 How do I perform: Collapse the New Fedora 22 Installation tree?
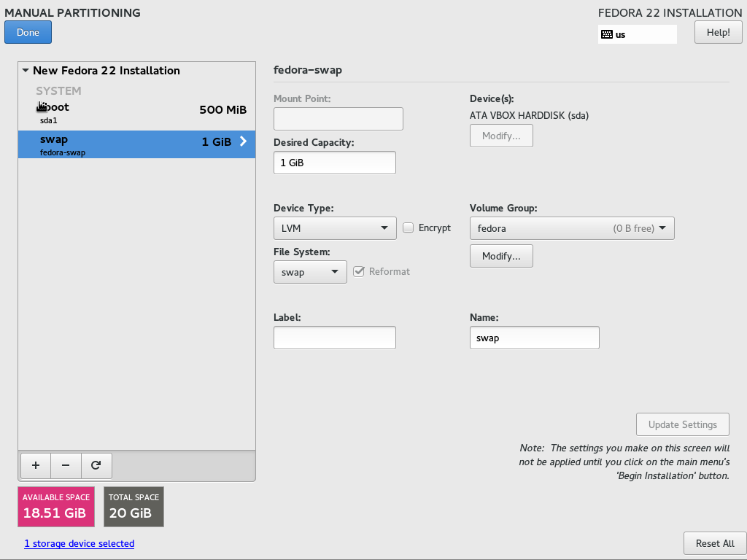point(26,71)
